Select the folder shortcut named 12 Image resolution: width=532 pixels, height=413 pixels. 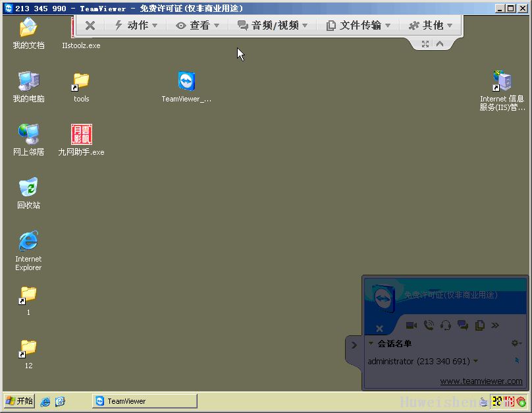[28, 354]
